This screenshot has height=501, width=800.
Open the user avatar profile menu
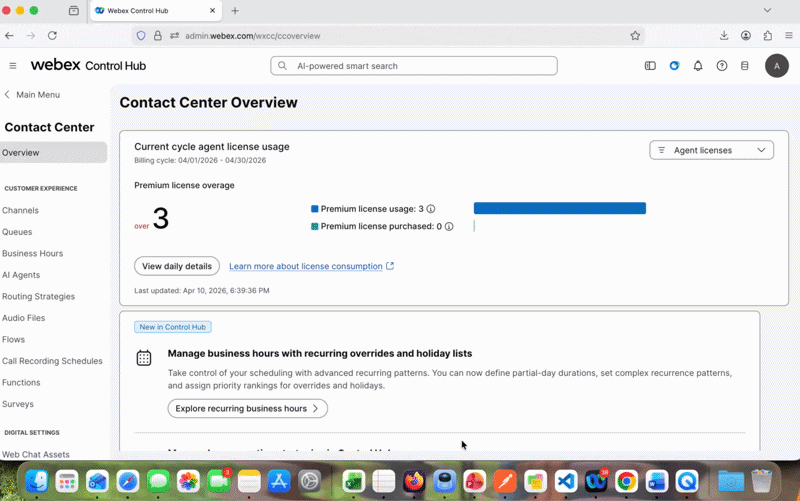[777, 66]
